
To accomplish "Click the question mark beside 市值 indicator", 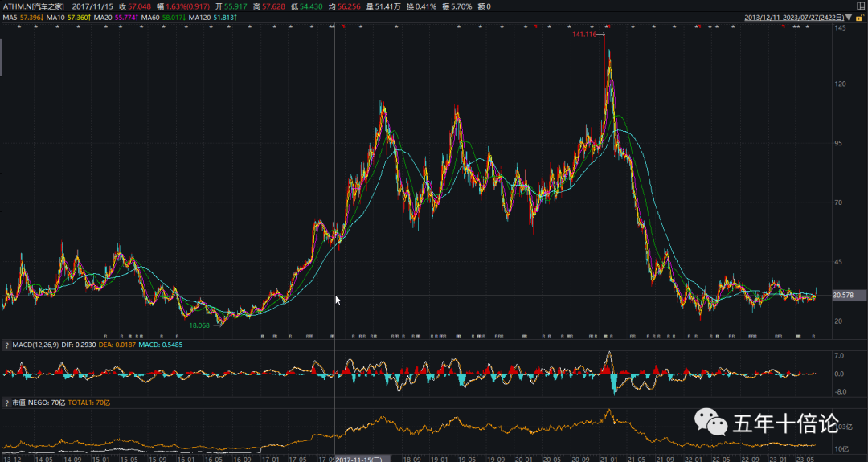I will [6, 401].
